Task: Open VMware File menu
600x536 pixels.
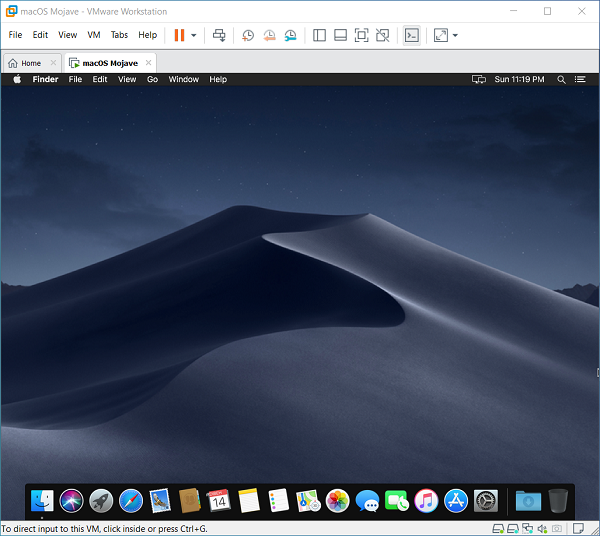Action: pos(15,35)
